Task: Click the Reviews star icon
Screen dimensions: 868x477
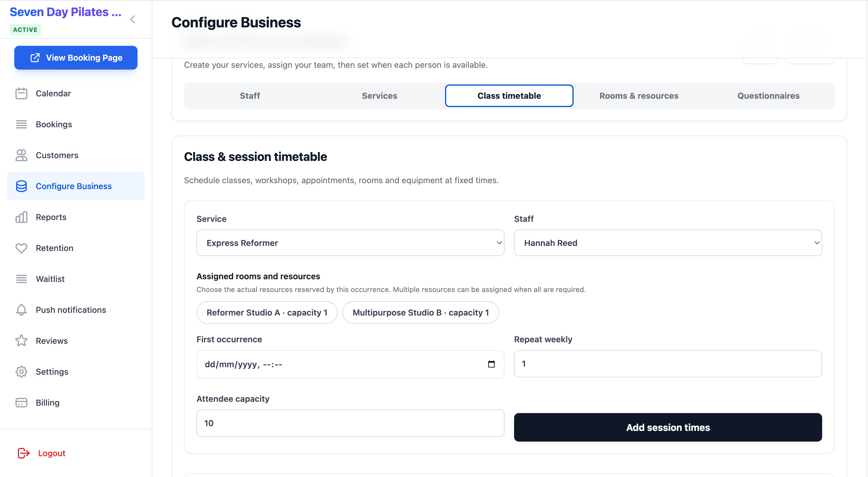Action: point(21,341)
